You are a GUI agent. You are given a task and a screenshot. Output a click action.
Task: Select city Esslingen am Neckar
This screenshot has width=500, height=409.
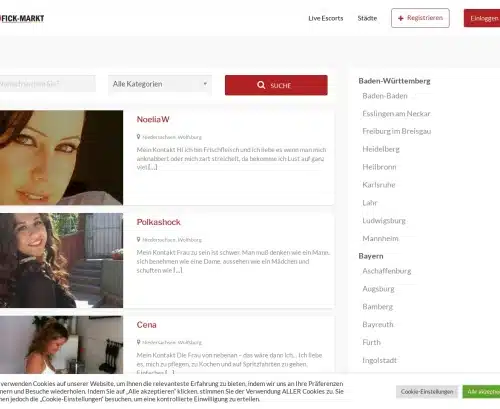coord(396,114)
